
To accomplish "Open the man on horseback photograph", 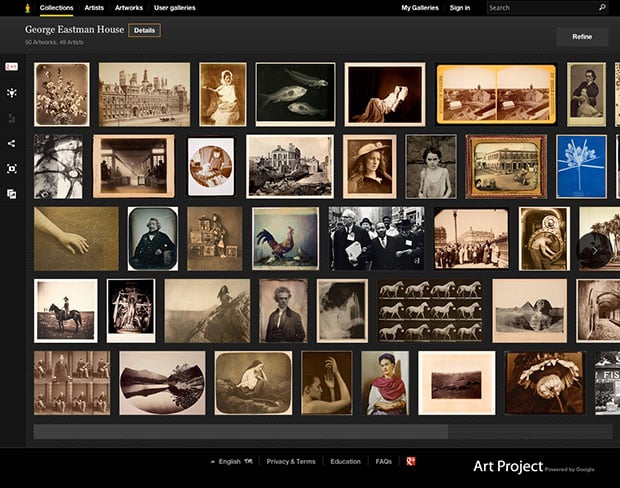I will coord(66,311).
